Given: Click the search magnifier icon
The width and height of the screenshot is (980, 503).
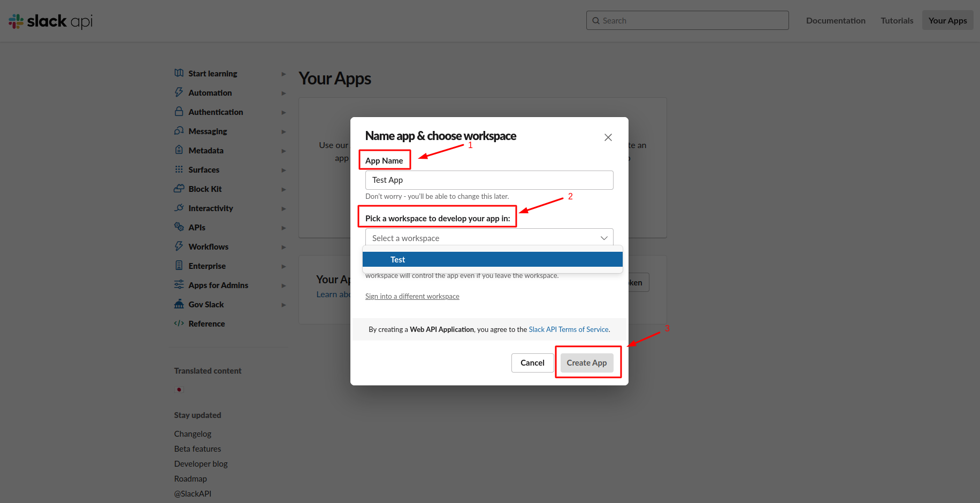Looking at the screenshot, I should [x=596, y=21].
